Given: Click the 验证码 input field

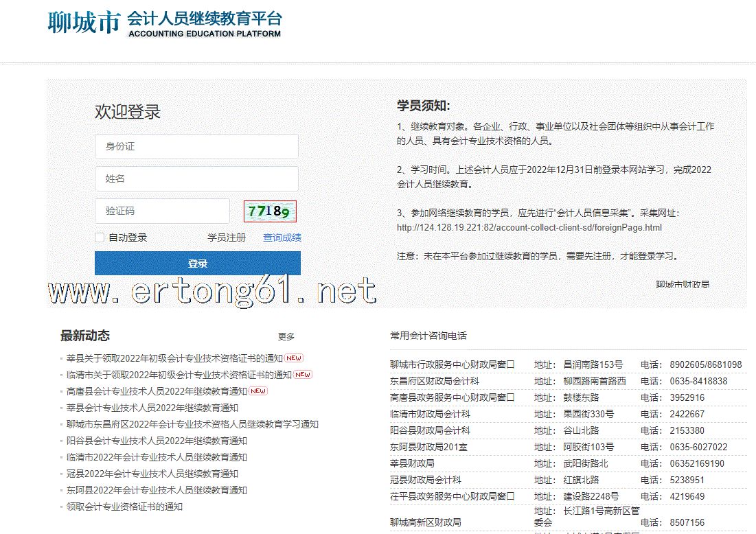Looking at the screenshot, I should pos(162,211).
